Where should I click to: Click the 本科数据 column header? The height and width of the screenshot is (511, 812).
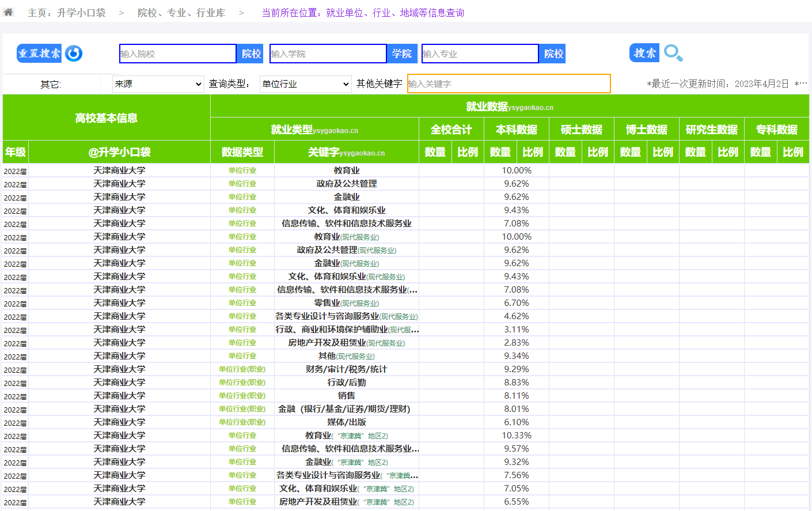coord(517,130)
